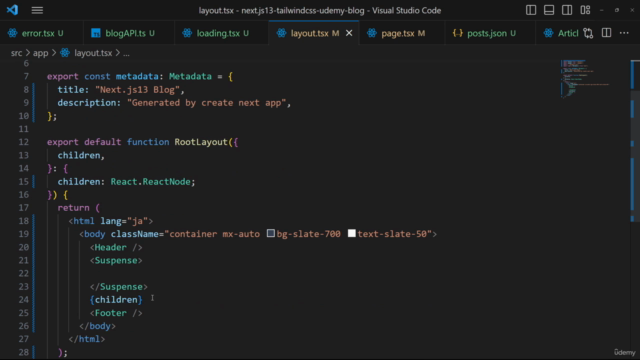Open the hamburger application menu
Image resolution: width=640 pixels, height=360 pixels.
coord(37,10)
